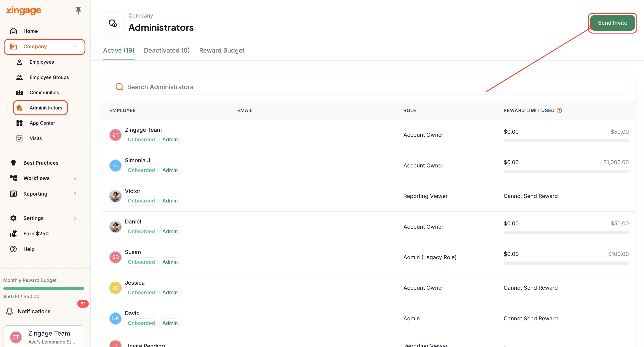Click the "Admin (Legacy Role)" role text
The width and height of the screenshot is (644, 347).
click(430, 257)
